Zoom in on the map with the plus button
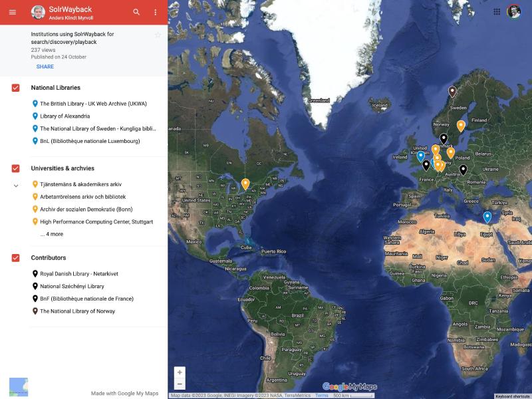The image size is (532, 399). point(180,372)
